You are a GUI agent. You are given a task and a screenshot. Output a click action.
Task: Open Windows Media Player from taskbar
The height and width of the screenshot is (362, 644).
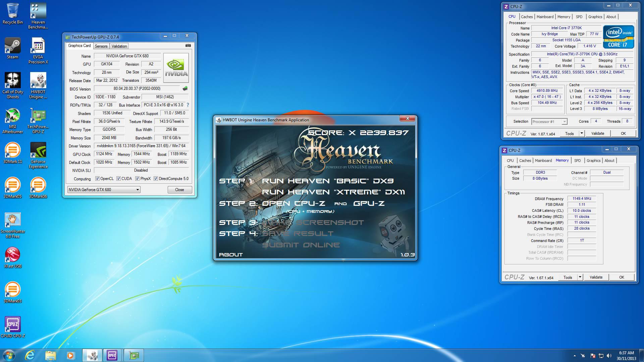pyautogui.click(x=70, y=355)
